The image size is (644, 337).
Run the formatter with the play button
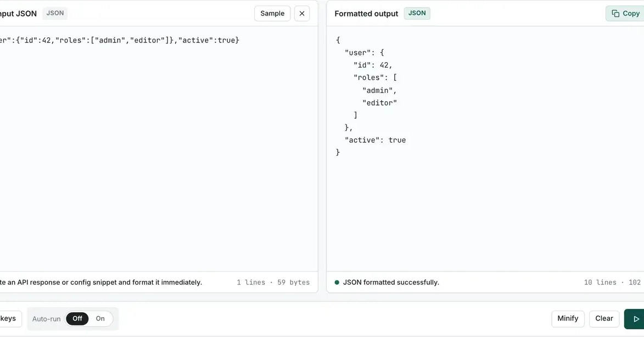[x=634, y=319]
